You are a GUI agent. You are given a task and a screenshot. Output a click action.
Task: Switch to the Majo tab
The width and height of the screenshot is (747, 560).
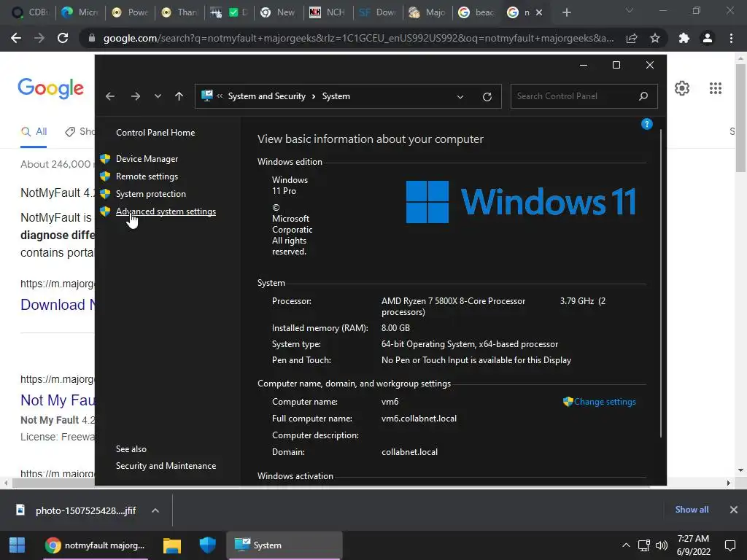coord(427,12)
